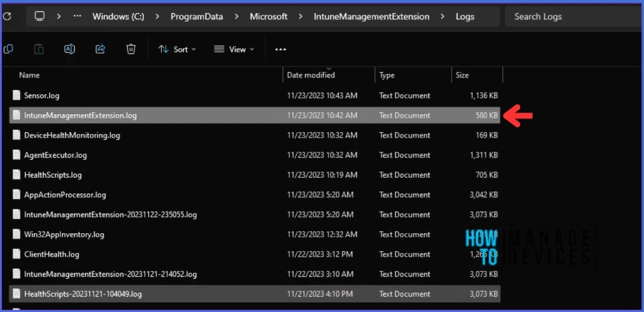Expand chevron after Microsoft breadcrumb
Screen dimensions: 644x312
pos(301,17)
